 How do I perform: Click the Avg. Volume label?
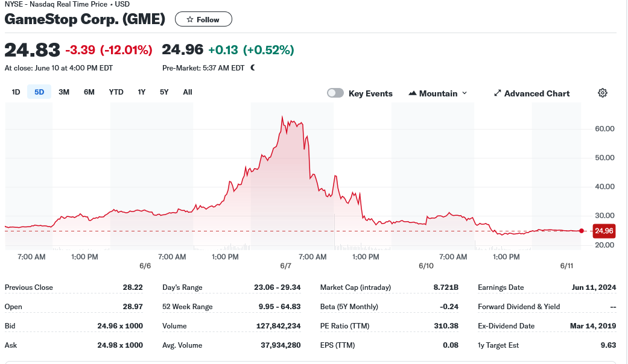(182, 345)
